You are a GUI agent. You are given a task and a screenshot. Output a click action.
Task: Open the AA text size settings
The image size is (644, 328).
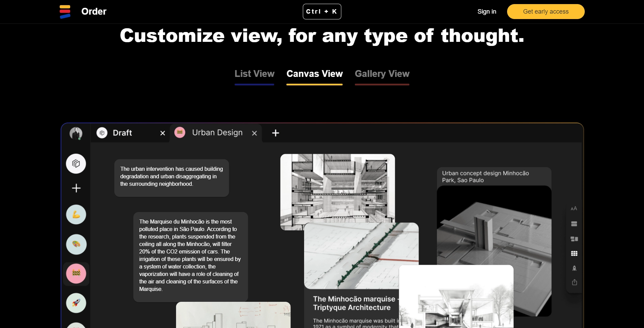click(x=574, y=208)
